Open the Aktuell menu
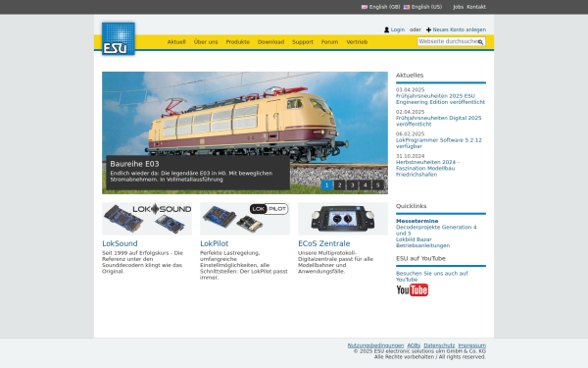 (x=176, y=42)
